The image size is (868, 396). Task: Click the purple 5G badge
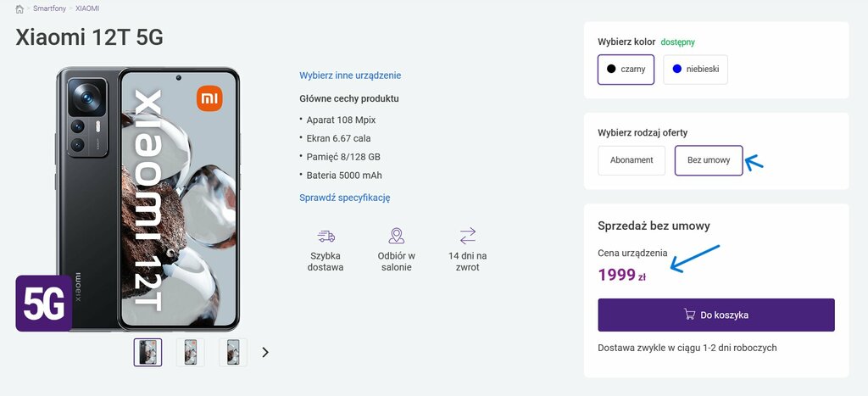pos(44,304)
